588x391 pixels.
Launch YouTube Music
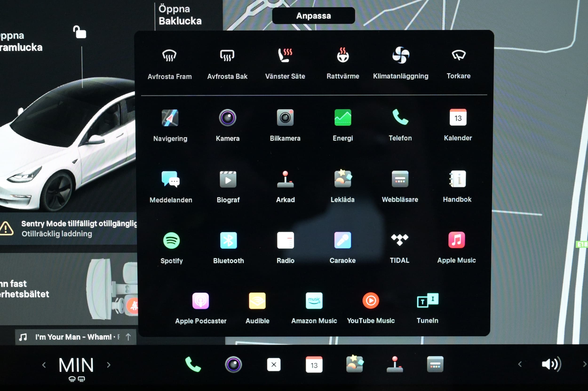(371, 309)
